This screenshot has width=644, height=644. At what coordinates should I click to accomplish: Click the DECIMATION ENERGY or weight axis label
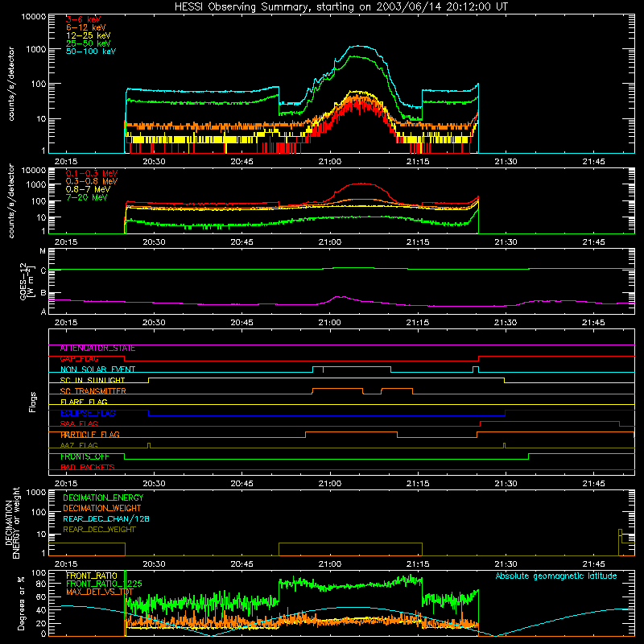coord(12,522)
